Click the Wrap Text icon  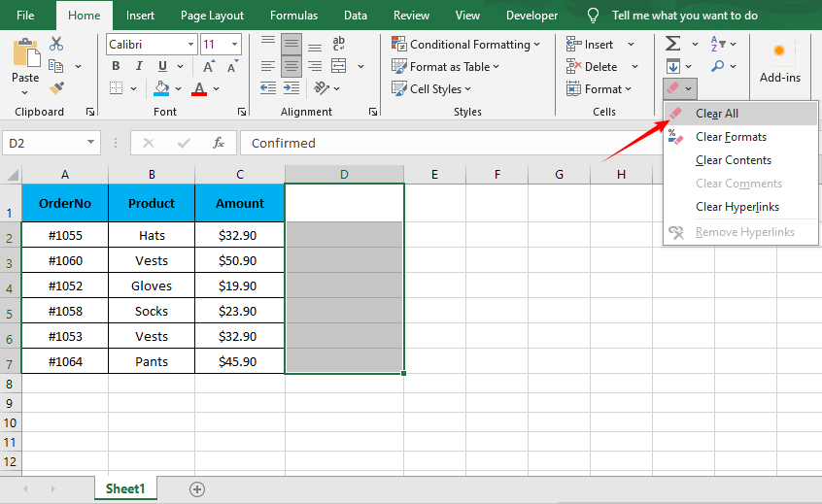tap(339, 44)
